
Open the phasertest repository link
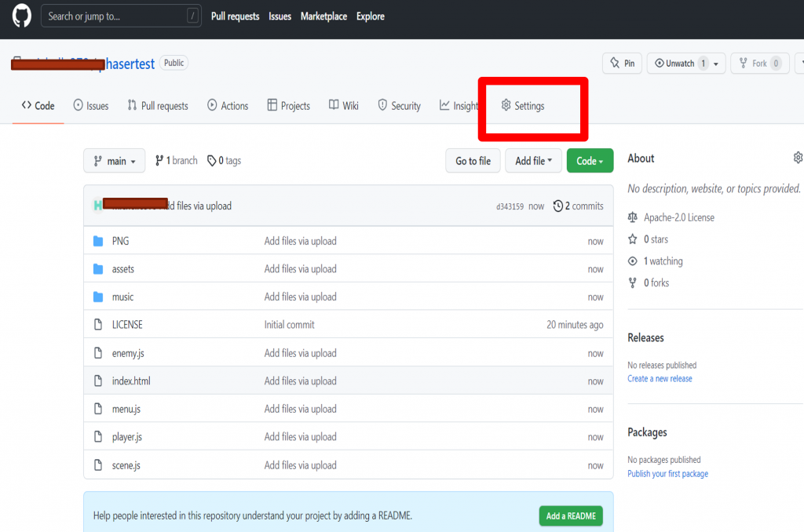(130, 64)
